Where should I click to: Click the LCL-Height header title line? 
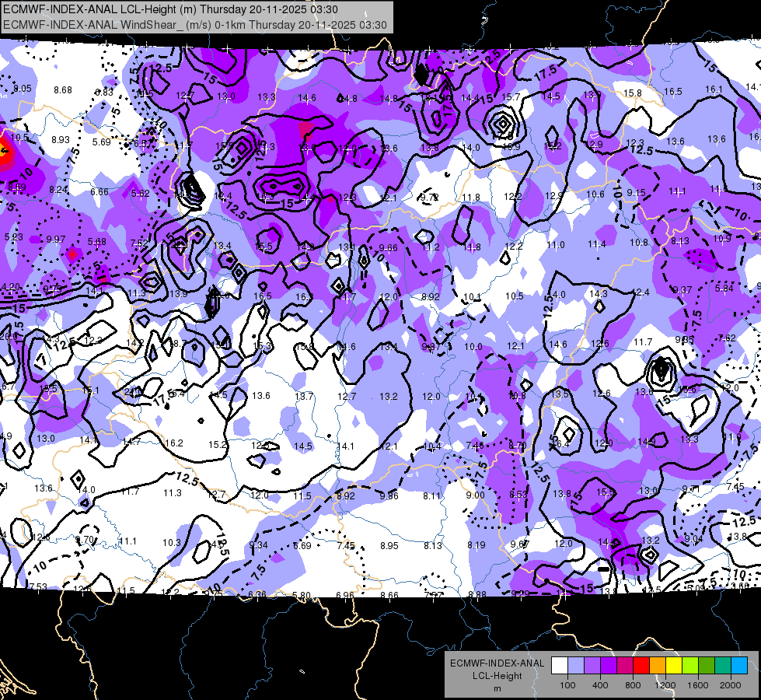click(170, 9)
